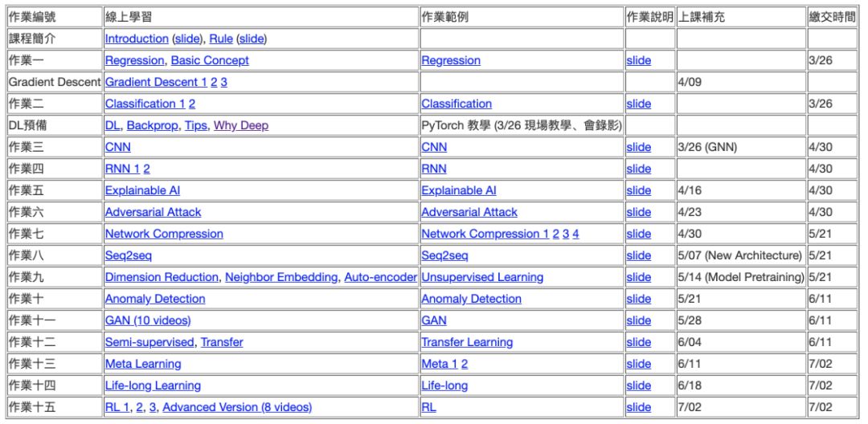Open GAN link in 作業範例 column
This screenshot has height=424, width=868.
click(x=434, y=320)
